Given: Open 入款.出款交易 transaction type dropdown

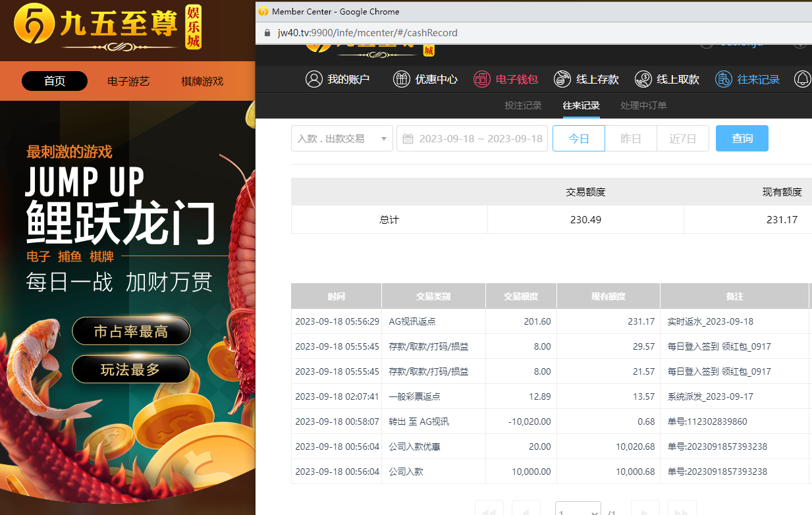Looking at the screenshot, I should point(342,138).
